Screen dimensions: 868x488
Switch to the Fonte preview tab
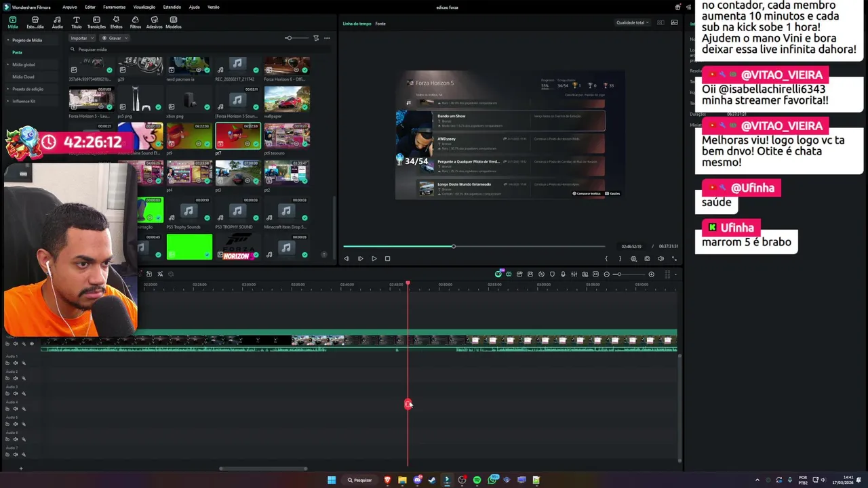click(x=380, y=24)
